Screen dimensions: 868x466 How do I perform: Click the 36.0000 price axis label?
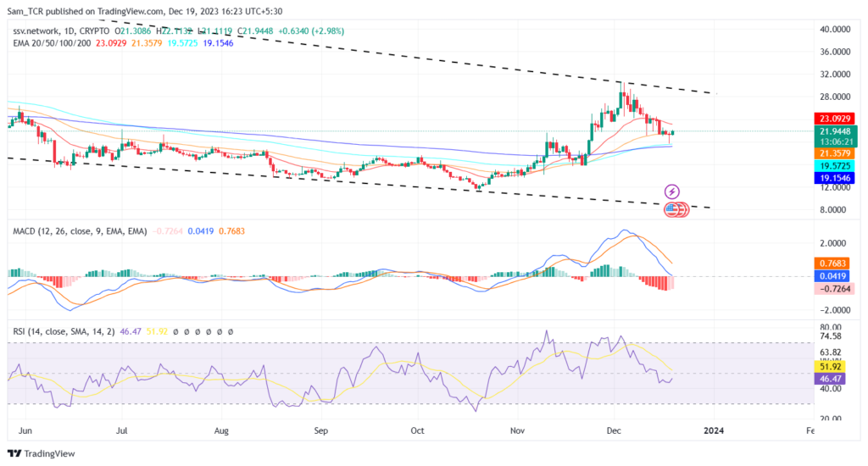[x=835, y=52]
